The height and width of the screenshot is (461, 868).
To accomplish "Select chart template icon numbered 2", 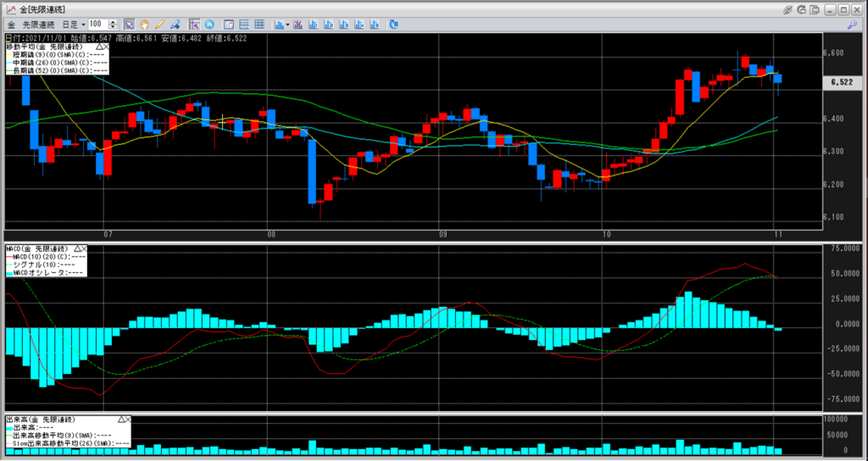I will [x=329, y=25].
